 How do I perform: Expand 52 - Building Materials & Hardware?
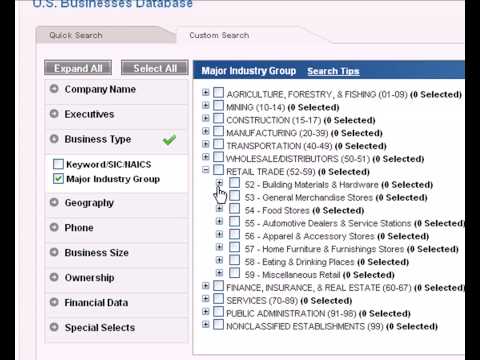[x=219, y=183]
